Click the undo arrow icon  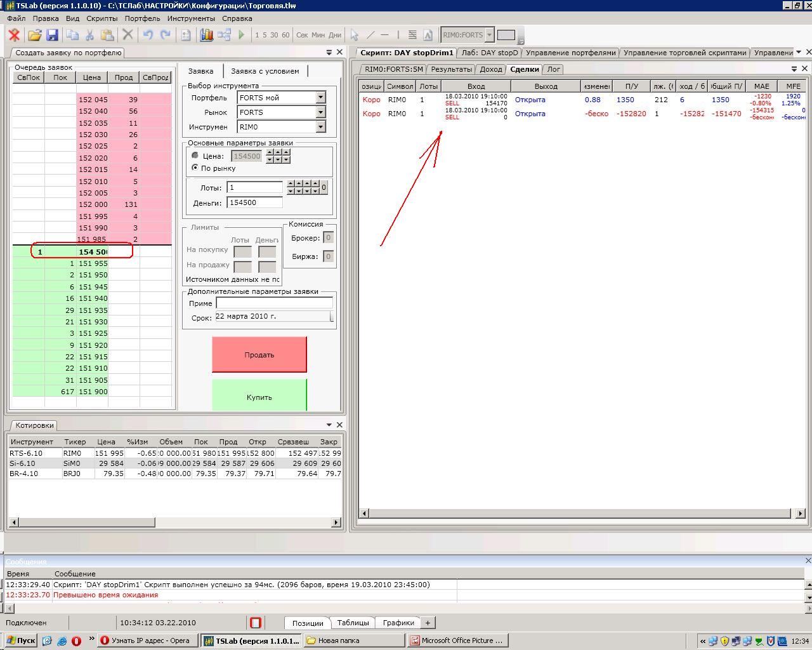pos(148,35)
